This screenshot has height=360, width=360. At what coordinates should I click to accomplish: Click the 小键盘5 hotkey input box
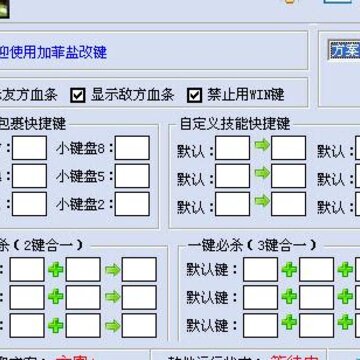132,176
